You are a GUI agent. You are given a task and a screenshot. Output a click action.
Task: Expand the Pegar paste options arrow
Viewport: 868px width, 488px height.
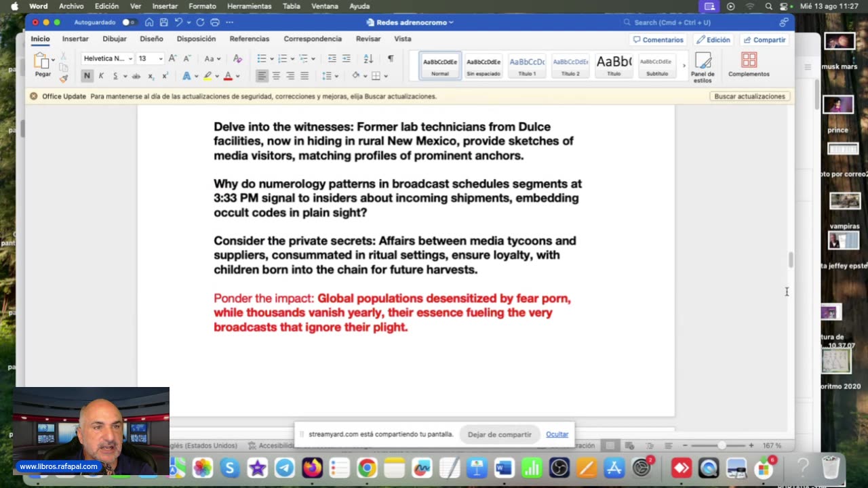[53, 60]
